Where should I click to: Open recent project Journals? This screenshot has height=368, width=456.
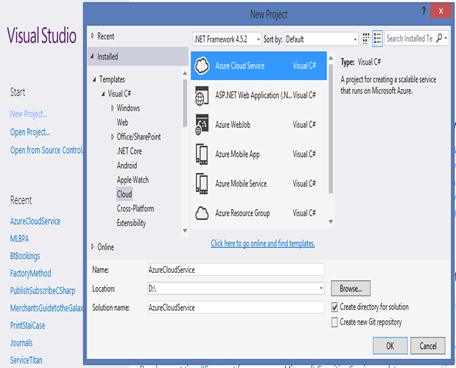(x=21, y=343)
